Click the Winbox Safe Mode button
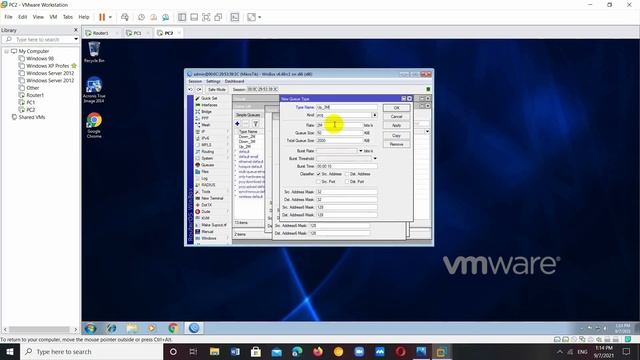This screenshot has width=640, height=360. pos(216,89)
